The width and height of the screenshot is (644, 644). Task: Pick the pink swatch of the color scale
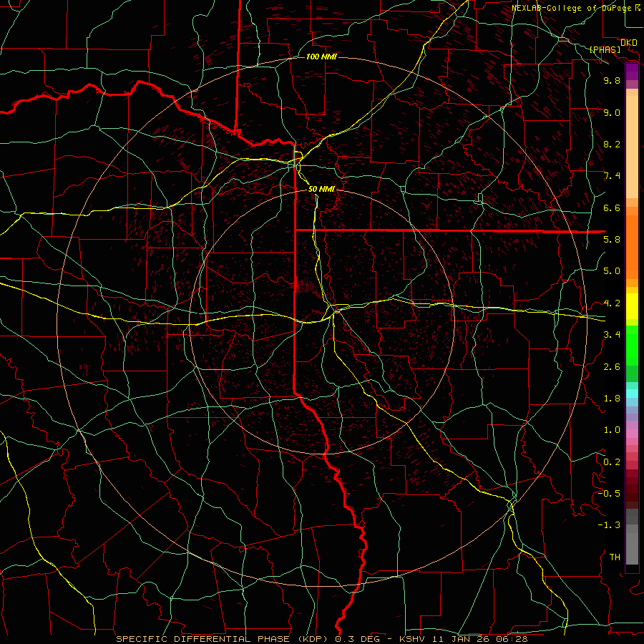point(632,434)
